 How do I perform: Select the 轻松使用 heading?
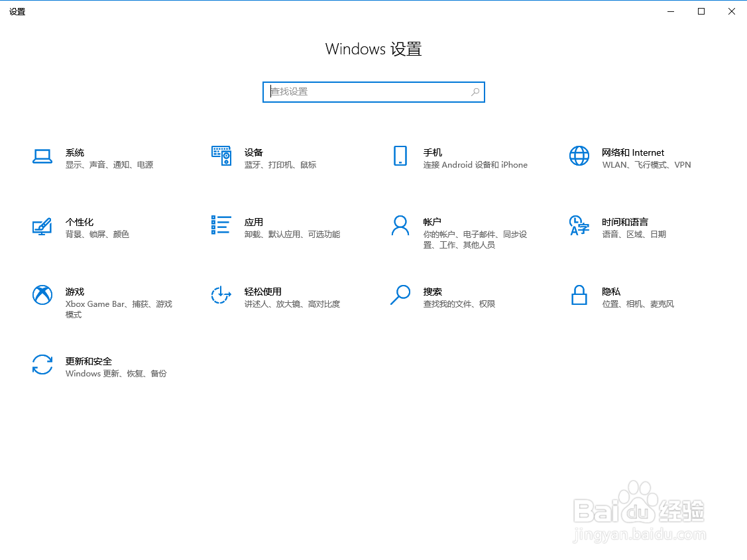[263, 292]
